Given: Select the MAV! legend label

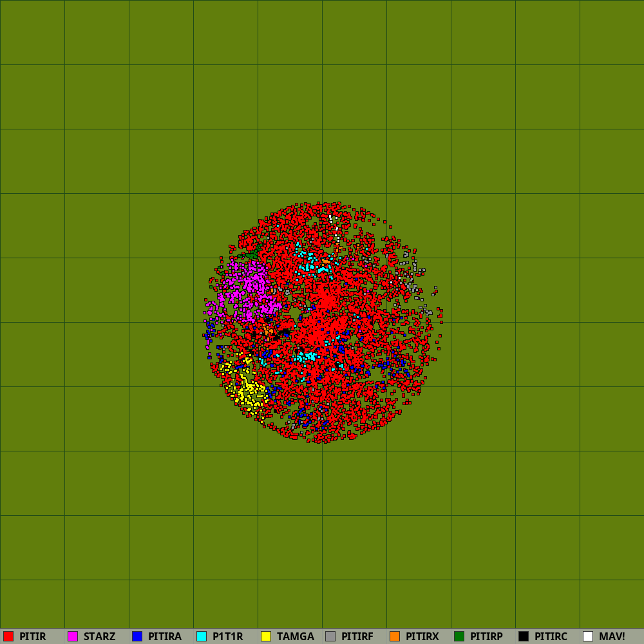Looking at the screenshot, I should (612, 637).
